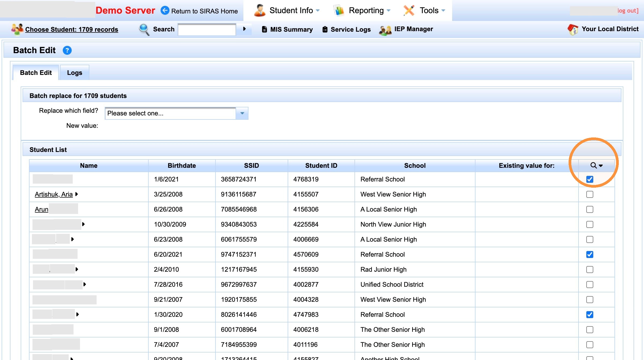Click the Reporting books icon
The image size is (644, 360).
(x=339, y=10)
